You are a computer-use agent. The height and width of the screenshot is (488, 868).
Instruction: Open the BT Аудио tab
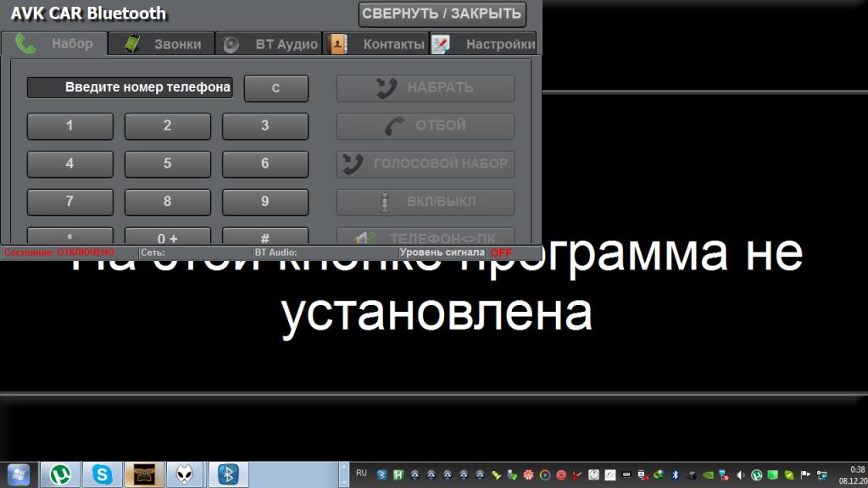pos(269,44)
